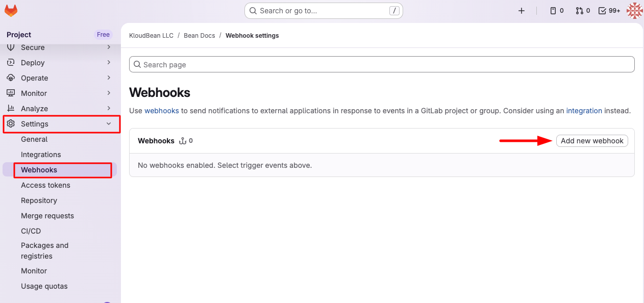644x303 pixels.
Task: Select Access tokens in the sidebar
Action: pos(45,185)
